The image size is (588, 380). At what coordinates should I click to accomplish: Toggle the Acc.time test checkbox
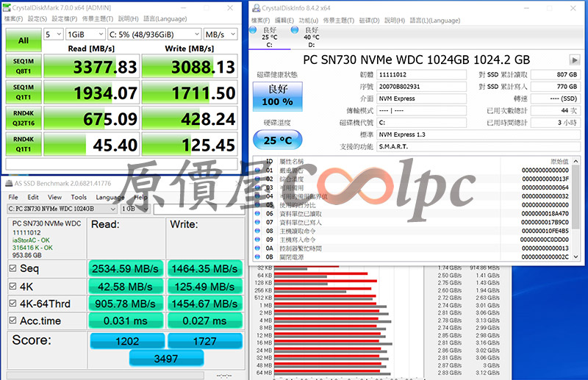pyautogui.click(x=12, y=320)
